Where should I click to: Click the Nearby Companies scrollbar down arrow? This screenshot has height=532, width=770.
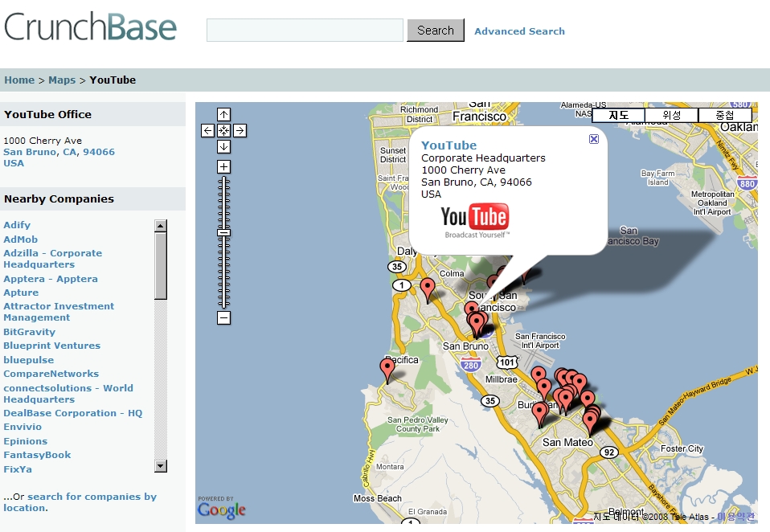point(161,466)
